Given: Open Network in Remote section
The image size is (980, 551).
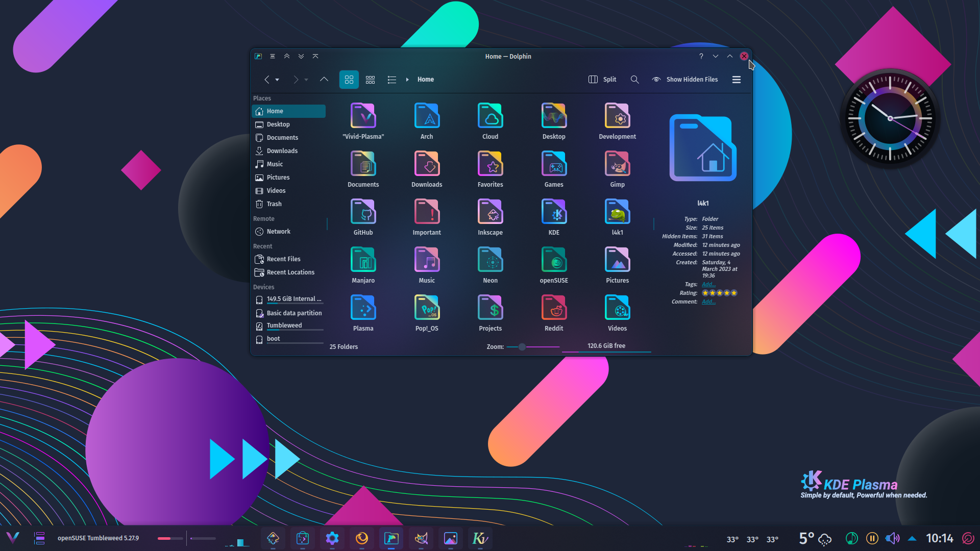Looking at the screenshot, I should pos(289,232).
